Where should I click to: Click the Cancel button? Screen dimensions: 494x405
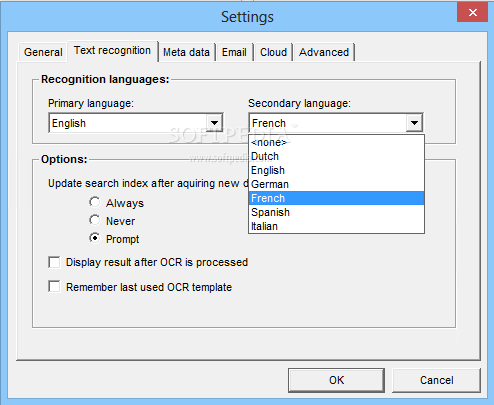point(436,380)
